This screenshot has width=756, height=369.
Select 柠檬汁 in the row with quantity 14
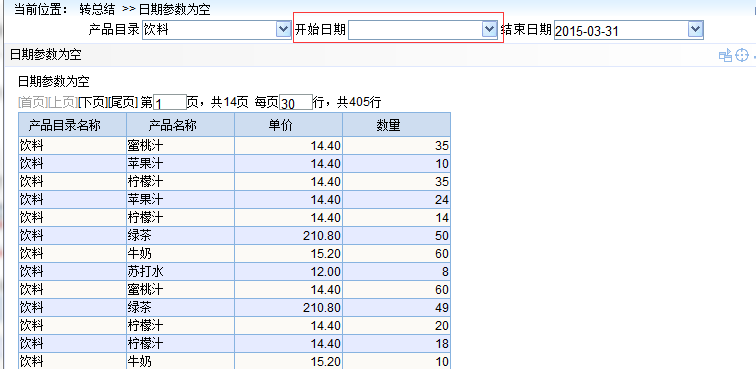point(180,218)
